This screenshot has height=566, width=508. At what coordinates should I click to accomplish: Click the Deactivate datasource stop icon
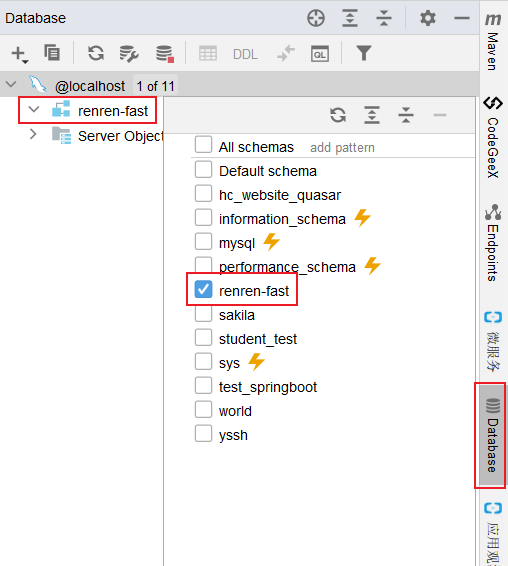click(165, 54)
